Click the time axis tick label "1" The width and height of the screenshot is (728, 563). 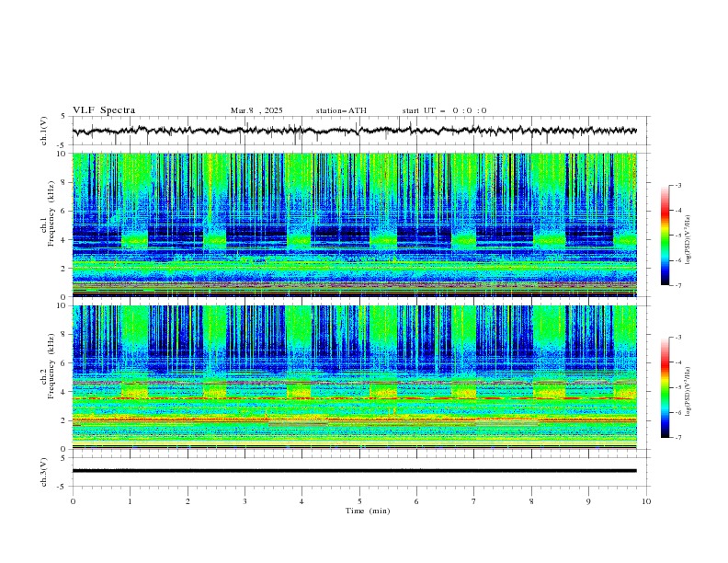pos(131,501)
